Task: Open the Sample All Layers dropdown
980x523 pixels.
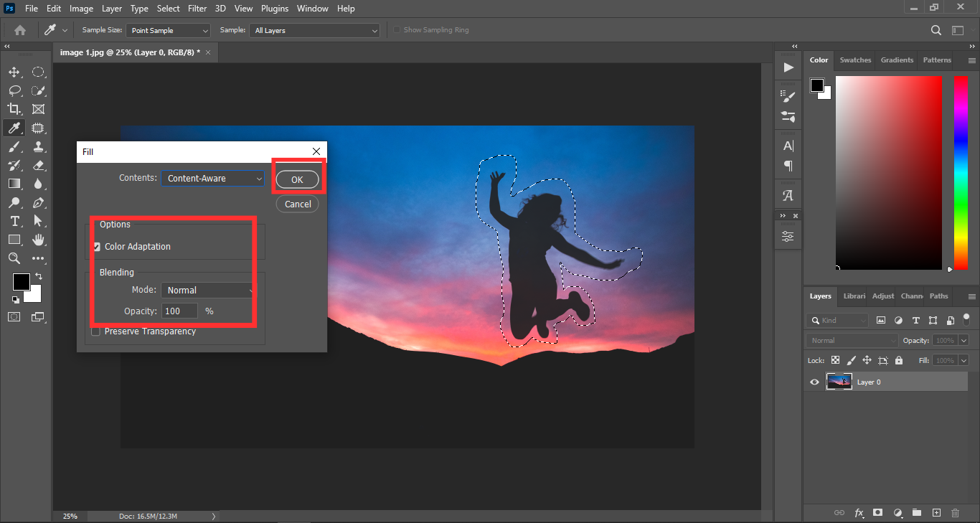Action: (x=314, y=31)
